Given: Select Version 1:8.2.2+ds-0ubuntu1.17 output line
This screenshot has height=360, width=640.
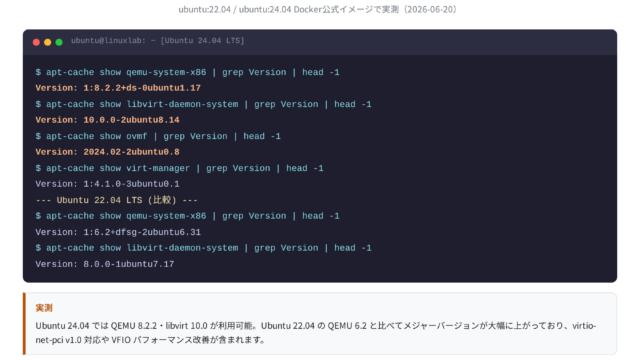Looking at the screenshot, I should (118, 88).
